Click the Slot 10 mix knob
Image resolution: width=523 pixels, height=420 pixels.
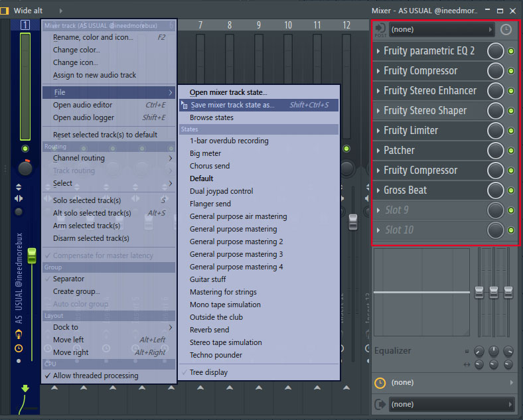(495, 230)
